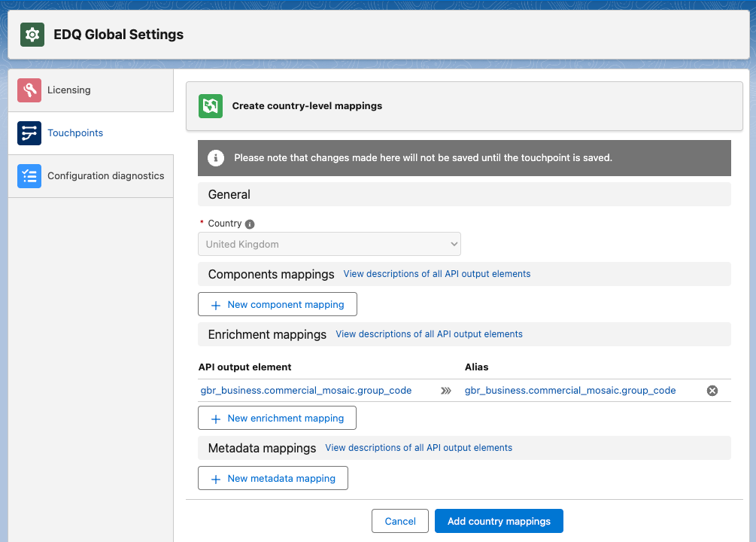Open the Country dropdown showing United Kingdom
The image size is (756, 542).
coord(329,243)
